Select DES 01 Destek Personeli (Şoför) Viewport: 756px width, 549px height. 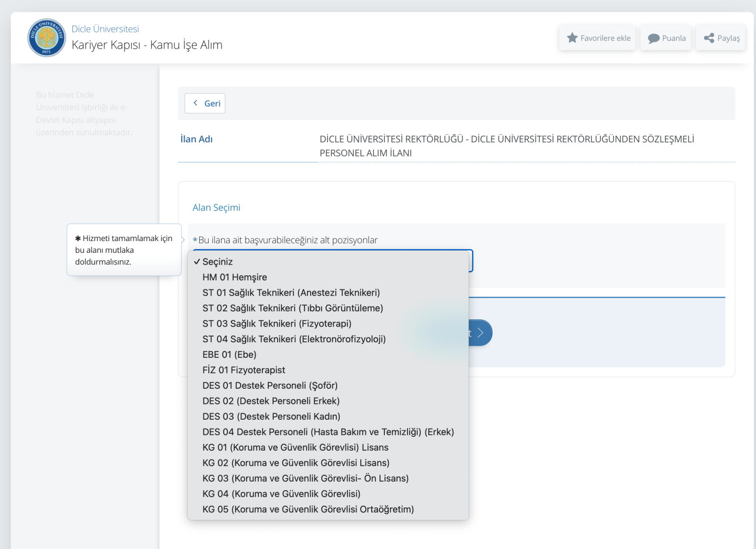pos(270,386)
